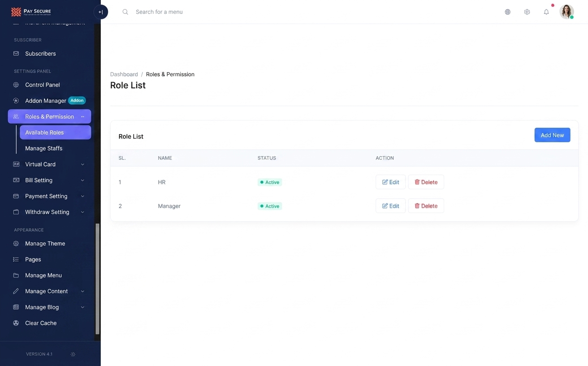Click the Search for a menu field
The height and width of the screenshot is (366, 588).
coord(159,12)
